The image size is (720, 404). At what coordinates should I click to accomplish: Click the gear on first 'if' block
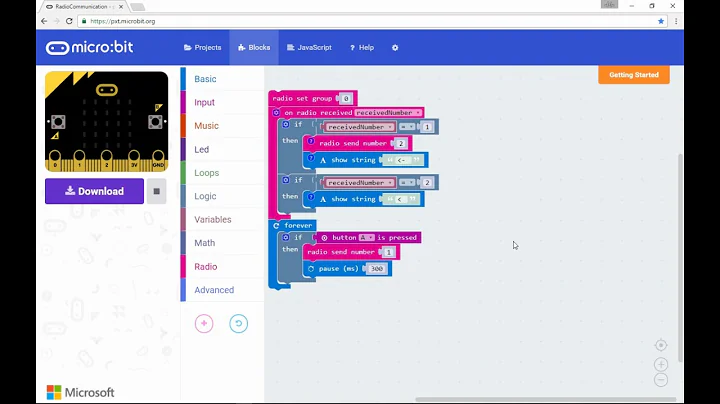click(286, 124)
